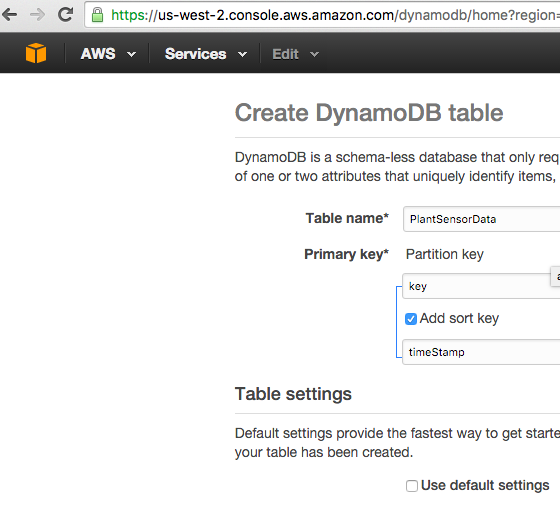Viewport: 560px width, 522px height.
Task: Enable the Use default settings checkbox
Action: click(411, 486)
